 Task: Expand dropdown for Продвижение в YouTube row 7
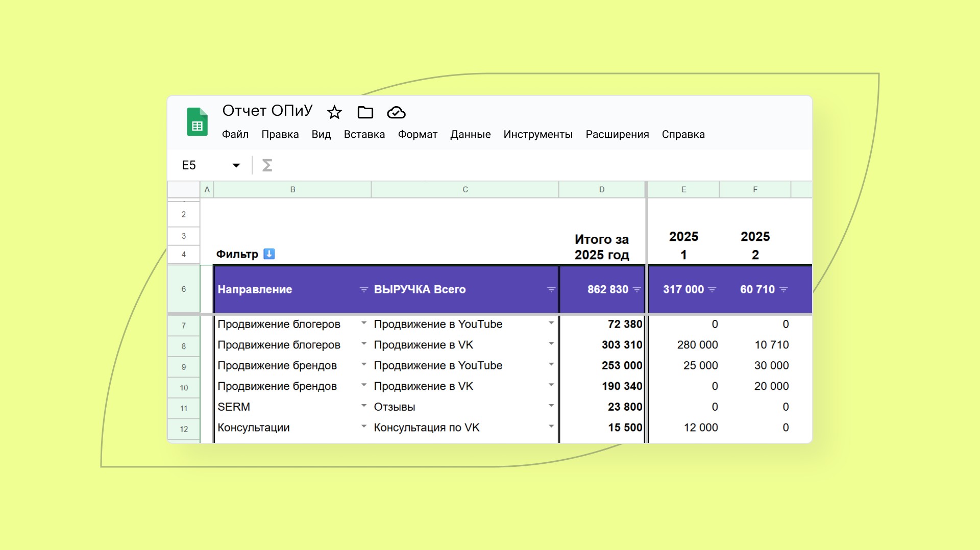pyautogui.click(x=551, y=323)
